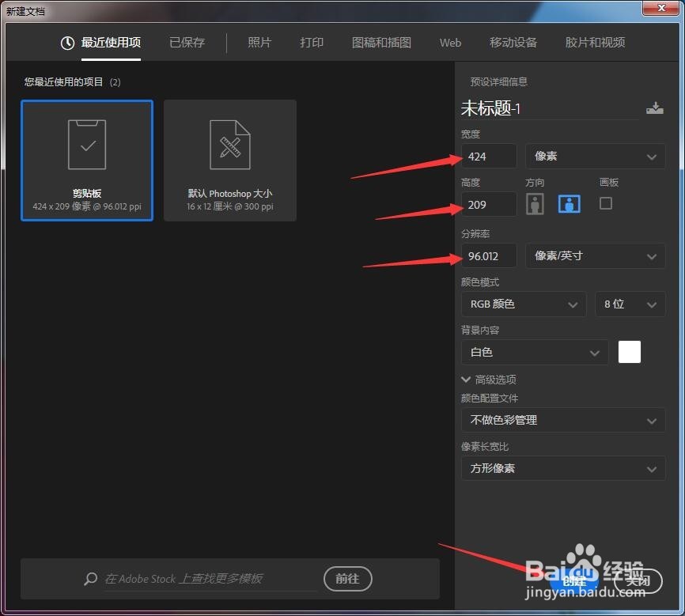685x616 pixels.
Task: Open the 白色 background content dropdown
Action: (534, 352)
